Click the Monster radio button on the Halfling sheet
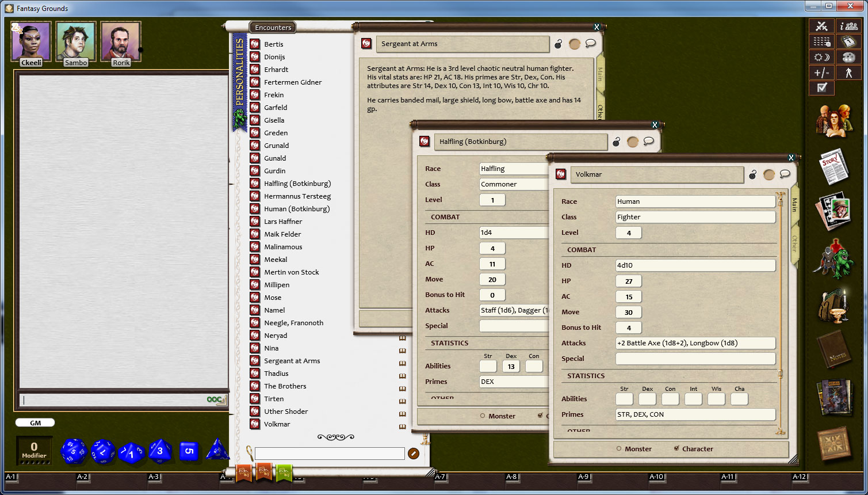Screen dimensions: 868x495 pos(482,416)
